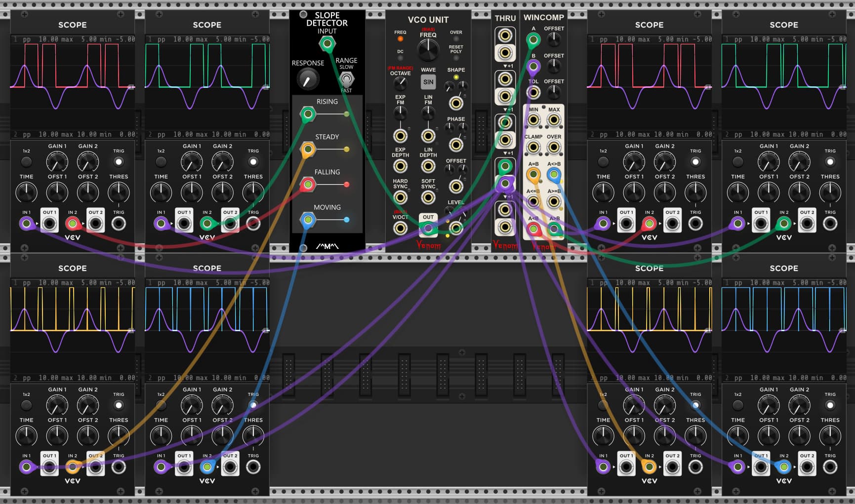Image resolution: width=855 pixels, height=504 pixels.
Task: Click the LIN FM knob on VCO Unit
Action: point(428,114)
